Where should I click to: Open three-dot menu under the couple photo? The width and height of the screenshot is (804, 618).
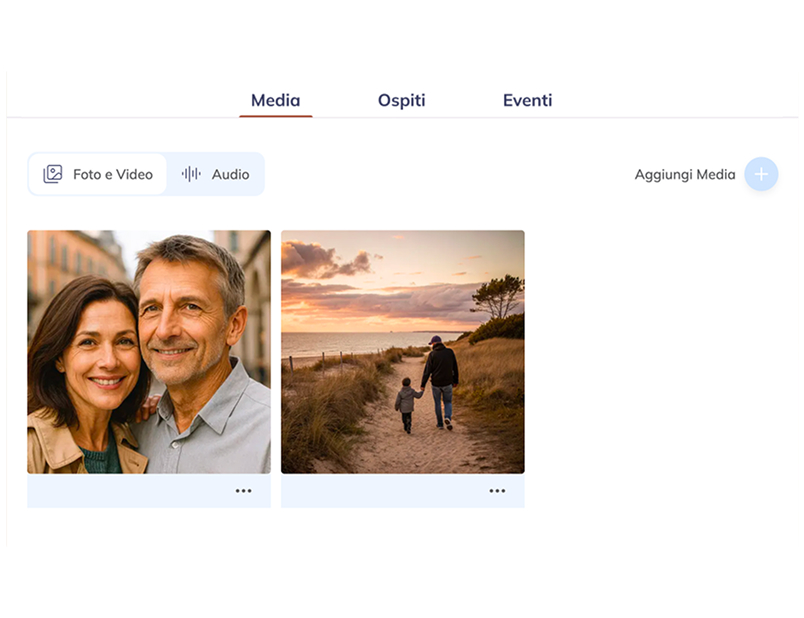(243, 491)
